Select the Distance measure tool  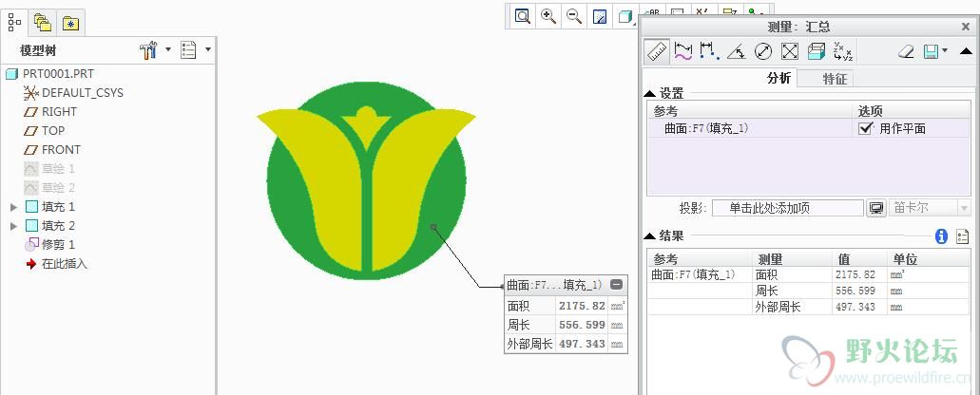pos(709,51)
